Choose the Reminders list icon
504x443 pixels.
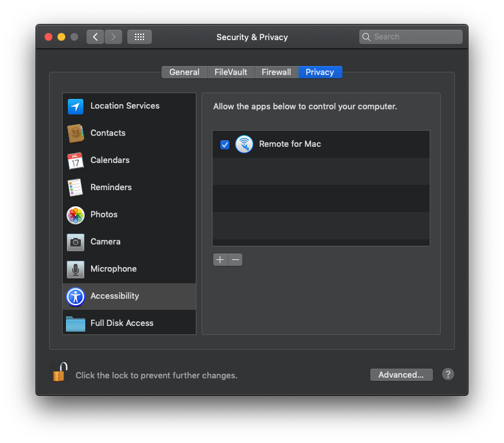click(x=76, y=188)
